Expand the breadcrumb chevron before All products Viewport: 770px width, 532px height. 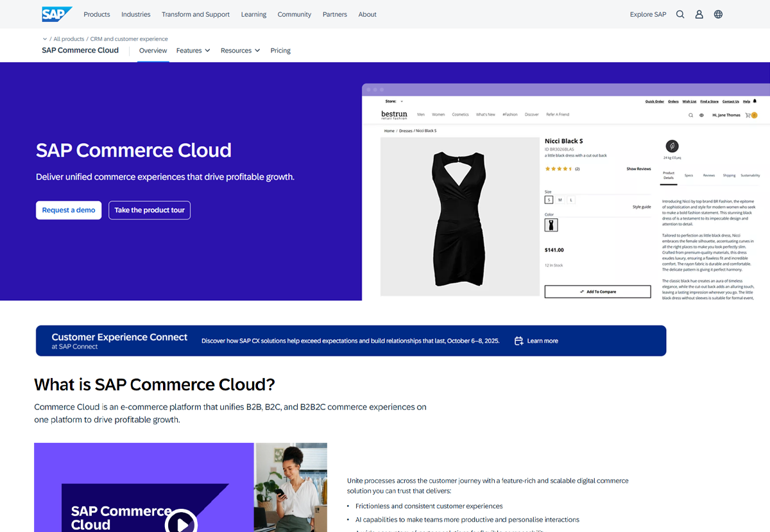click(x=45, y=39)
